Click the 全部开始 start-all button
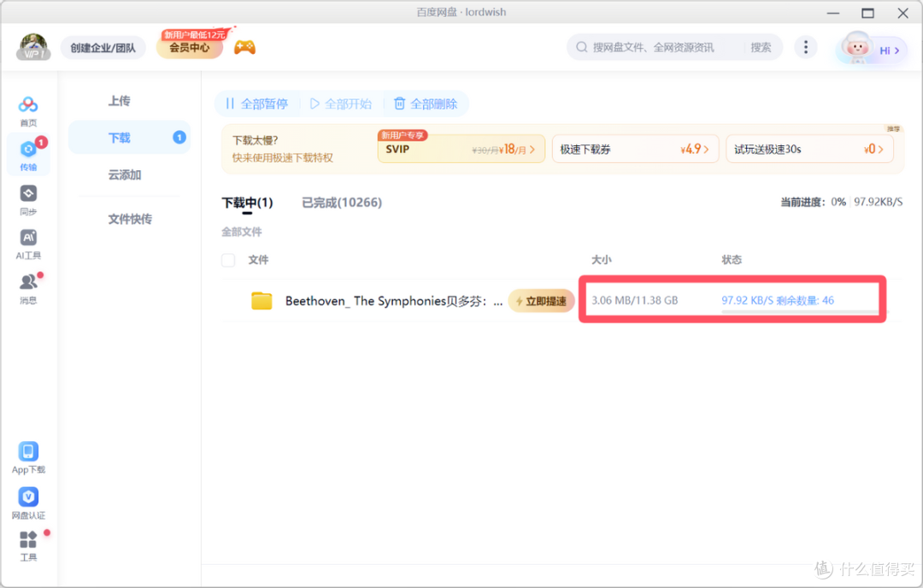The image size is (923, 588). tap(341, 104)
